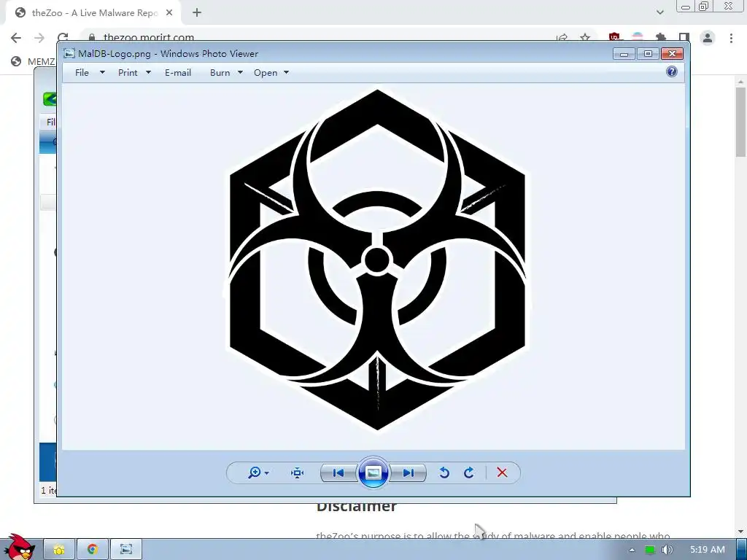Close theZoo browser tab
This screenshot has height=560, width=747.
point(169,13)
